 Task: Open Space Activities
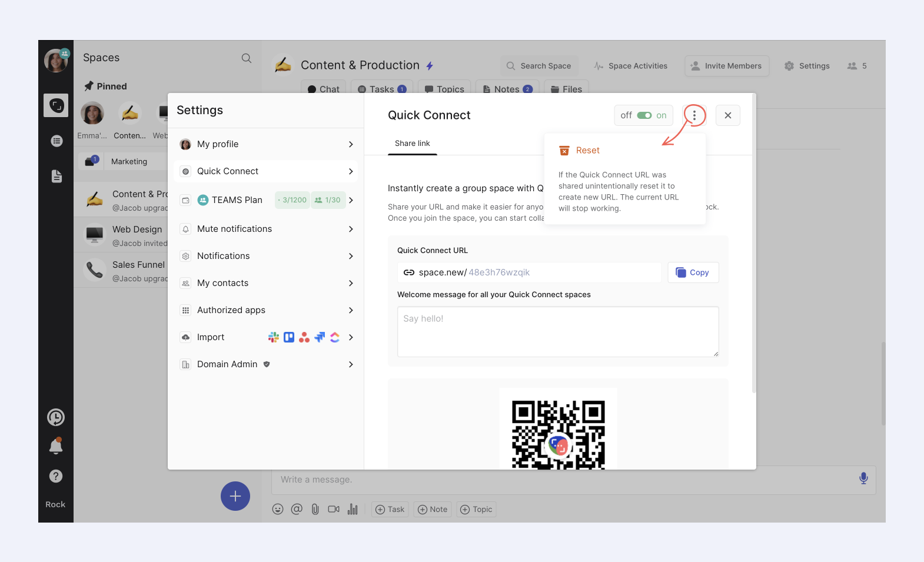coord(631,66)
